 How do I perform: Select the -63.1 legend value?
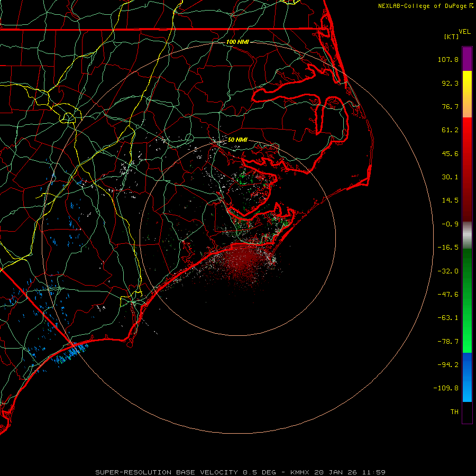point(448,318)
